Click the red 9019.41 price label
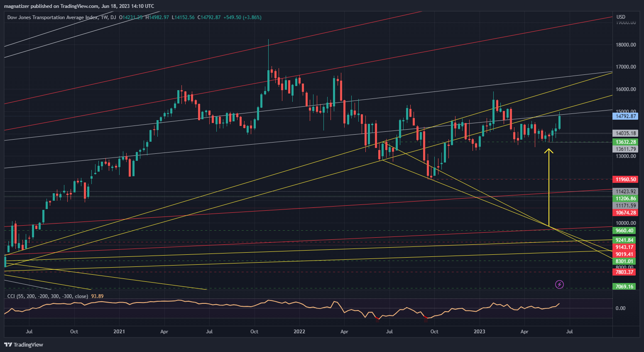 (x=624, y=254)
